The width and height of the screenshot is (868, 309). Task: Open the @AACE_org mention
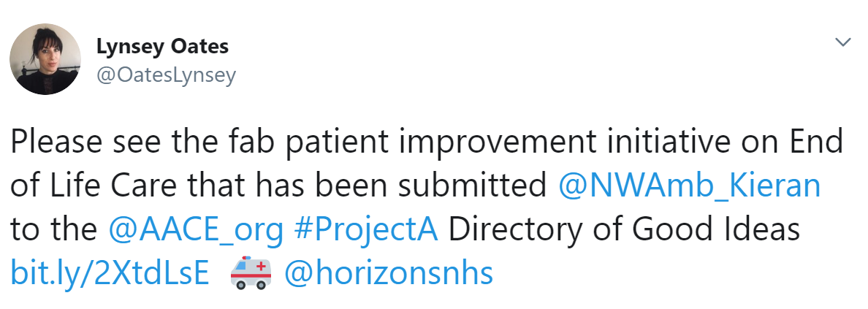tap(197, 230)
